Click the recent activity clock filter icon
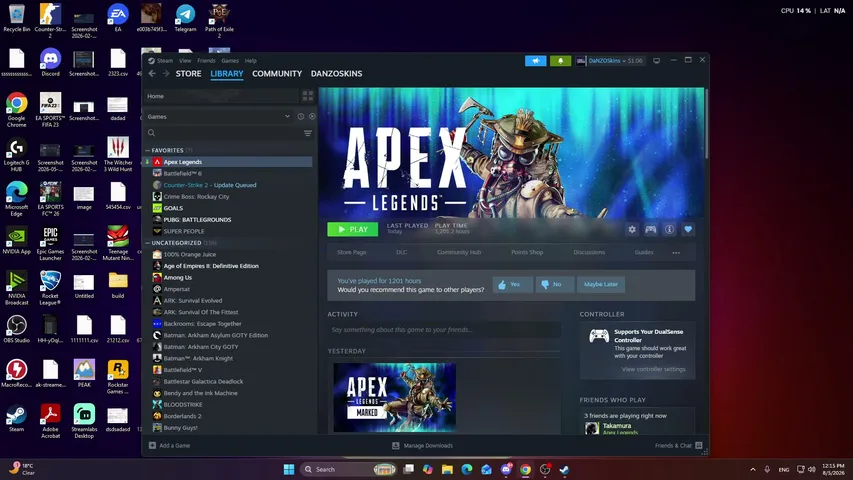The width and height of the screenshot is (853, 480). (x=300, y=116)
